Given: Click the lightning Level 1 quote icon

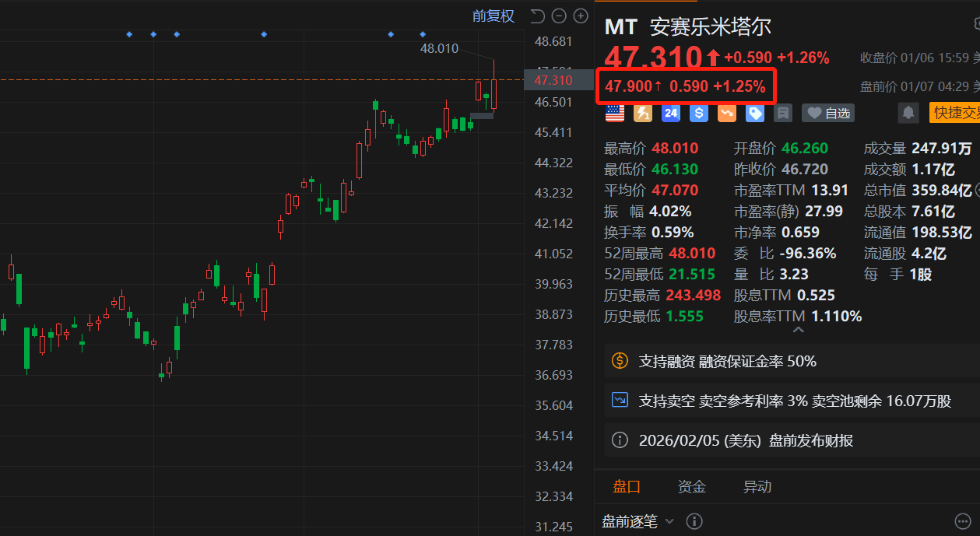Looking at the screenshot, I should [x=643, y=114].
